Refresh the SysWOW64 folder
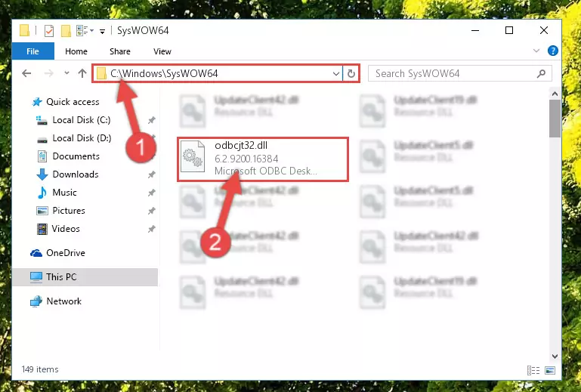 click(x=351, y=74)
